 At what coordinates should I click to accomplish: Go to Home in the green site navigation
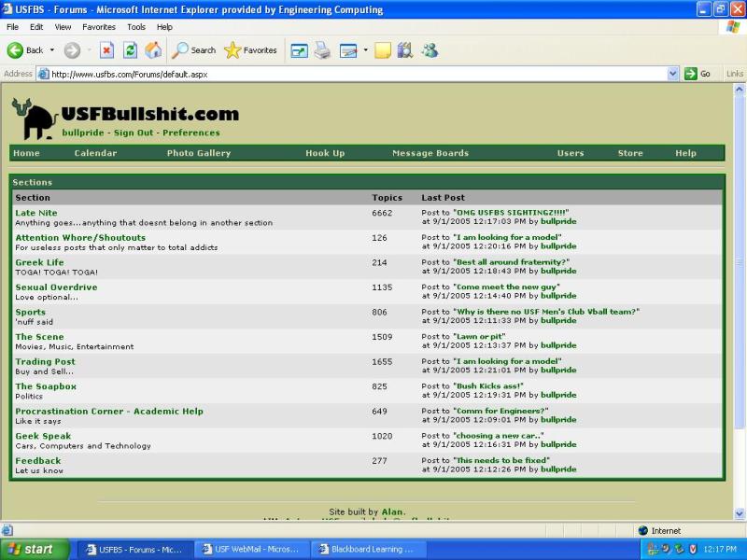click(x=26, y=153)
